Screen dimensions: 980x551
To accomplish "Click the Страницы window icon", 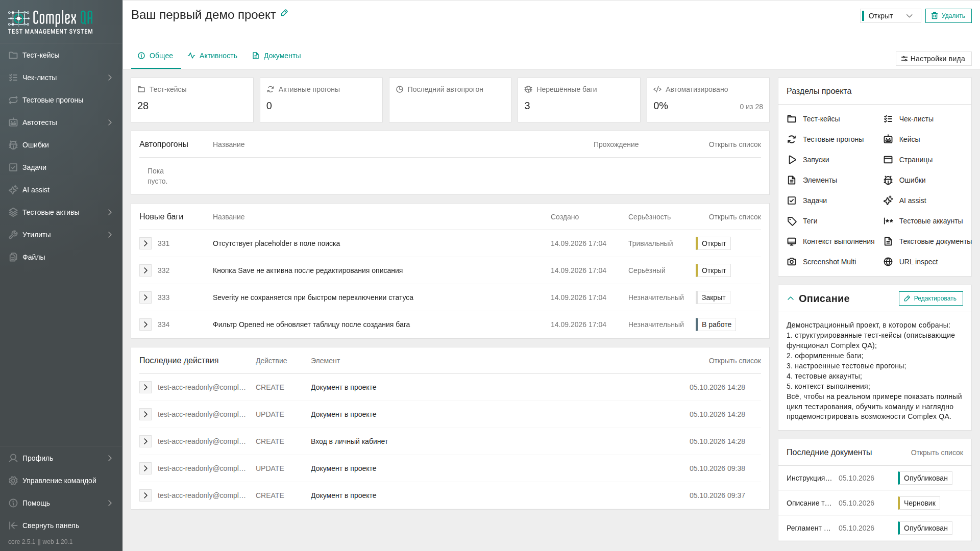I will tap(888, 160).
